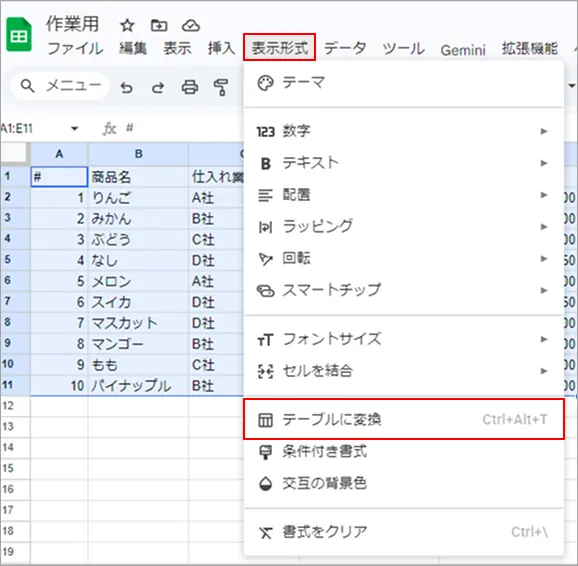The image size is (578, 566).
Task: Click cell containing パイナップル
Action: (x=138, y=386)
